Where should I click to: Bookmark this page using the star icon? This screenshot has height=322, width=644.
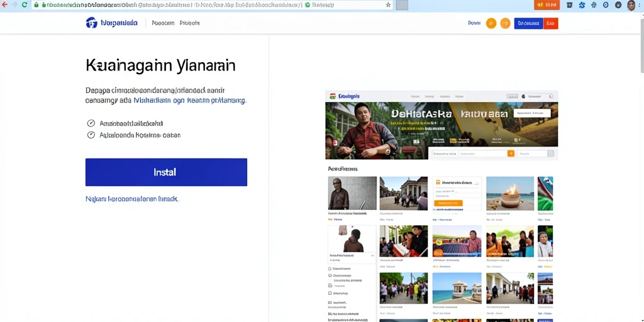388,5
